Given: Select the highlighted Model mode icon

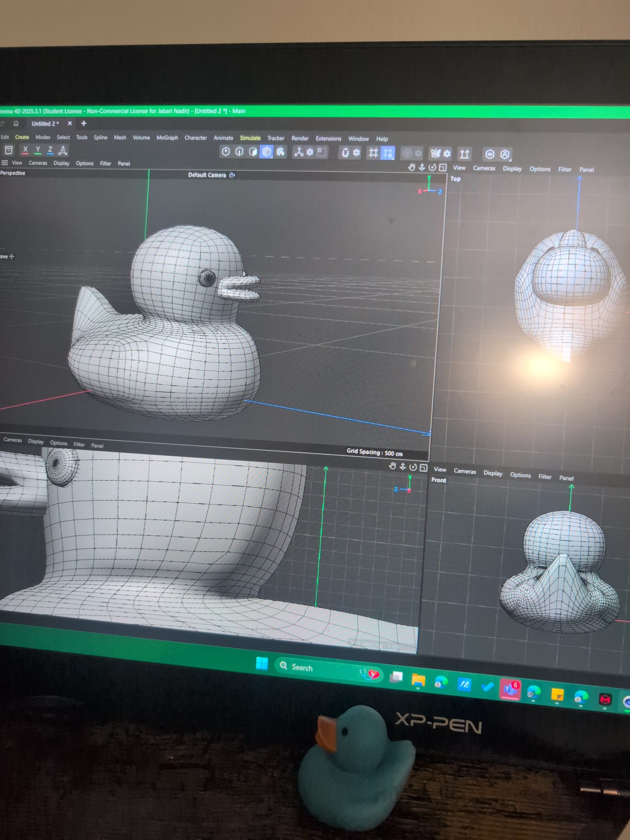Looking at the screenshot, I should 267,152.
